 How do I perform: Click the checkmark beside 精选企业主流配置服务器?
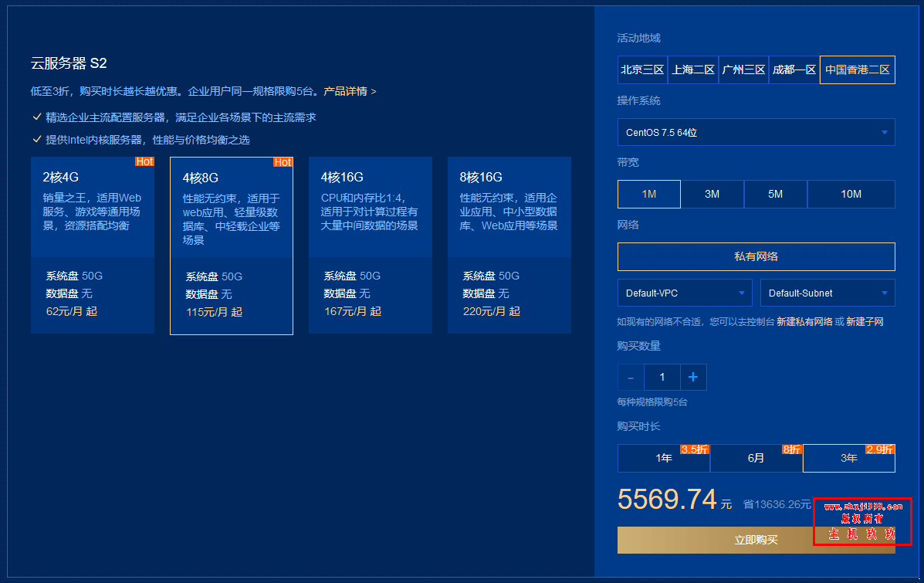pyautogui.click(x=36, y=117)
